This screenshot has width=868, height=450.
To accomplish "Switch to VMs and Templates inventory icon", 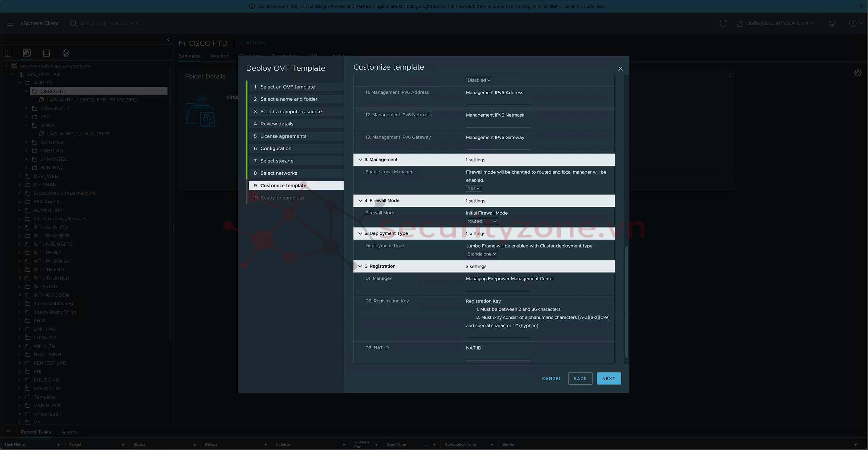I will (27, 53).
